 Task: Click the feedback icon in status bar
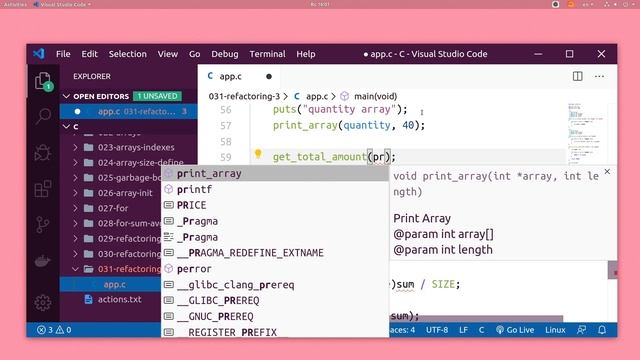(x=582, y=330)
